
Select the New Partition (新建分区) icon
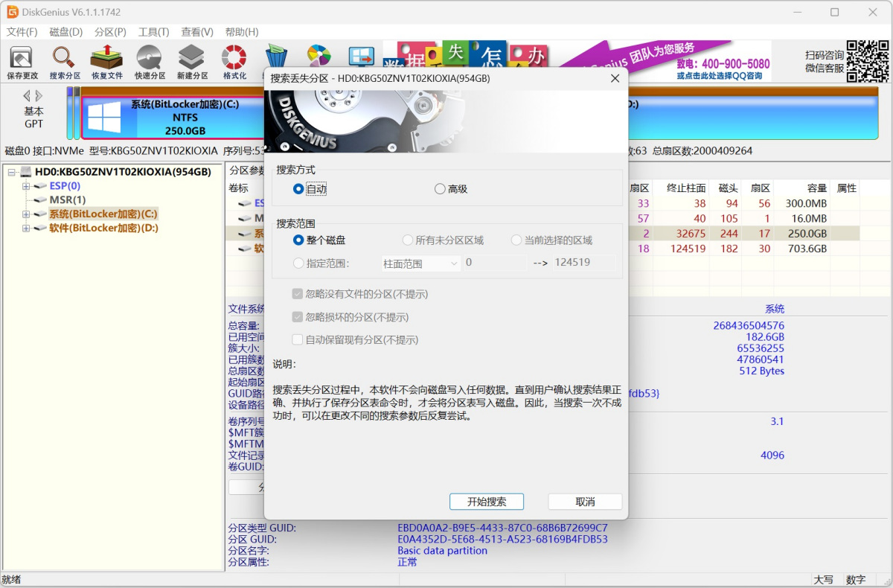192,59
